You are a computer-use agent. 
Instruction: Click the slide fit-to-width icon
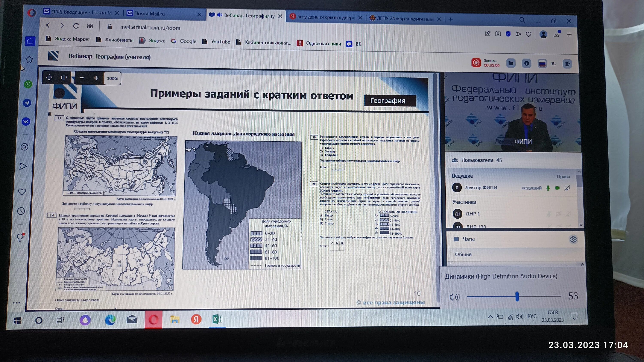tap(64, 78)
